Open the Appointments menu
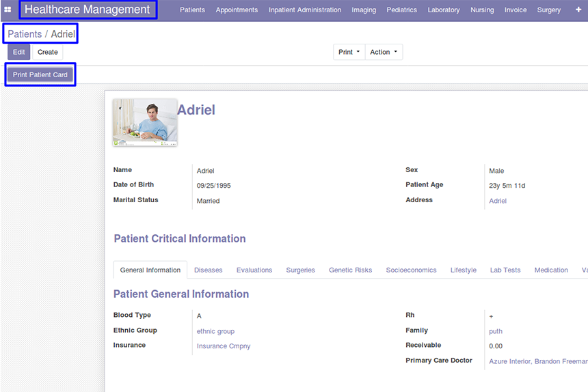 pos(237,10)
